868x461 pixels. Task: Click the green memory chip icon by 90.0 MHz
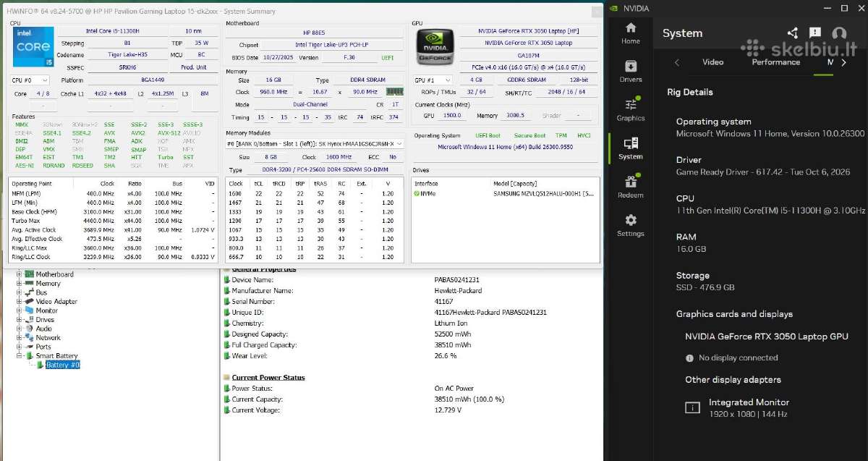pos(394,92)
